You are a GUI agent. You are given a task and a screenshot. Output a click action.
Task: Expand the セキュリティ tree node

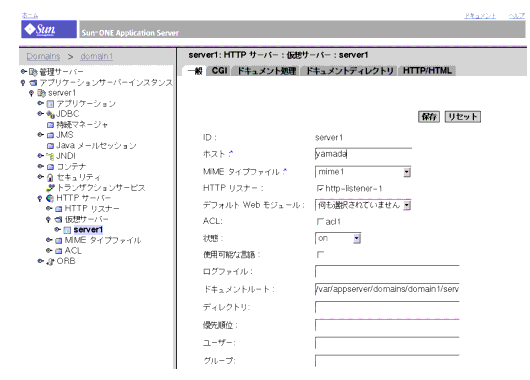41,176
